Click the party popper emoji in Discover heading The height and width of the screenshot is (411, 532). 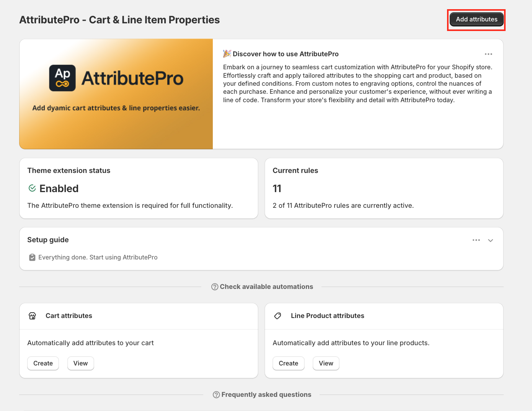click(227, 54)
